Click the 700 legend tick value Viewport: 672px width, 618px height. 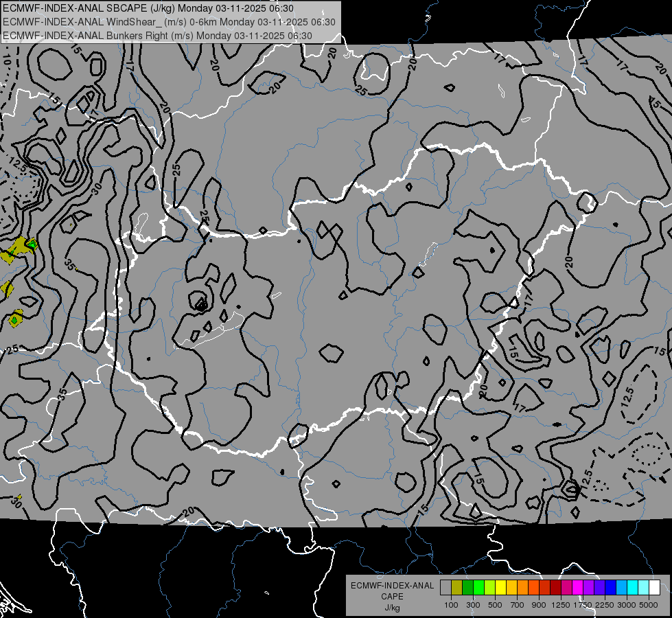(x=518, y=605)
